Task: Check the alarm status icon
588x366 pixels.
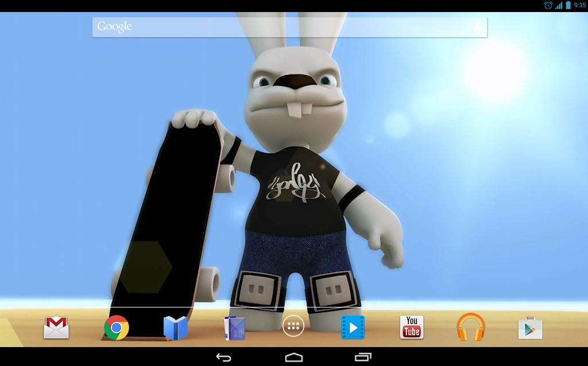Action: coord(548,5)
